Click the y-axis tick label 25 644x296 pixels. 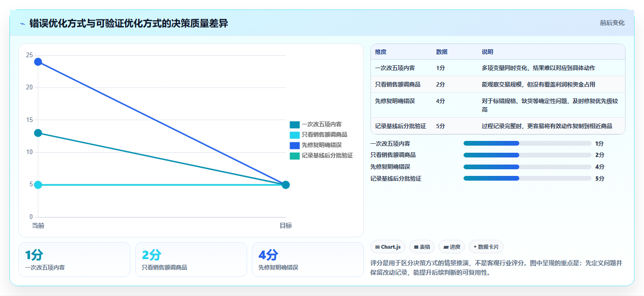(x=29, y=55)
